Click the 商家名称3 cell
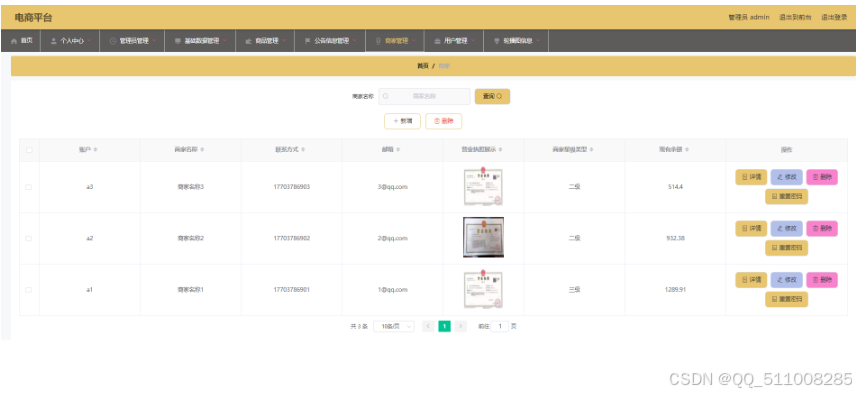 tap(191, 187)
